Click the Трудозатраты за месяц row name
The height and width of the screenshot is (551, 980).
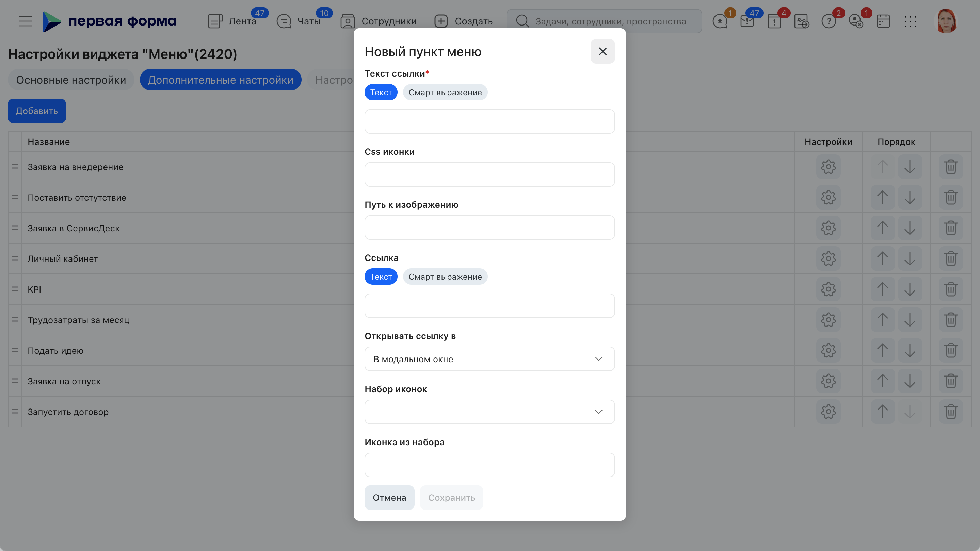click(x=78, y=320)
